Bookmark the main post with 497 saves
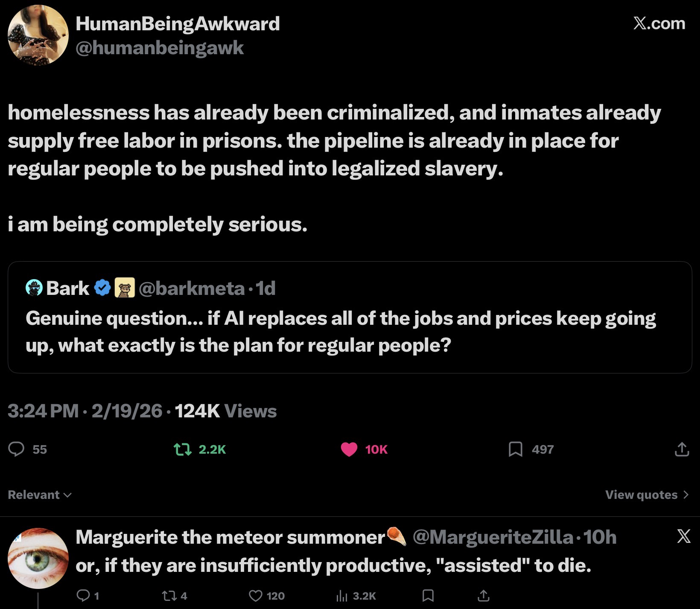The image size is (700, 609). [x=516, y=449]
